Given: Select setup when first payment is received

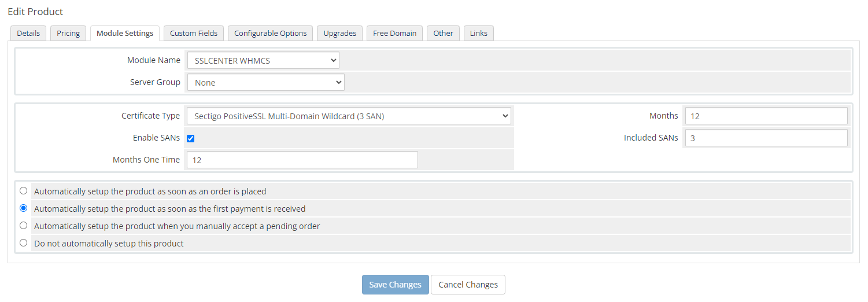Looking at the screenshot, I should coord(23,208).
